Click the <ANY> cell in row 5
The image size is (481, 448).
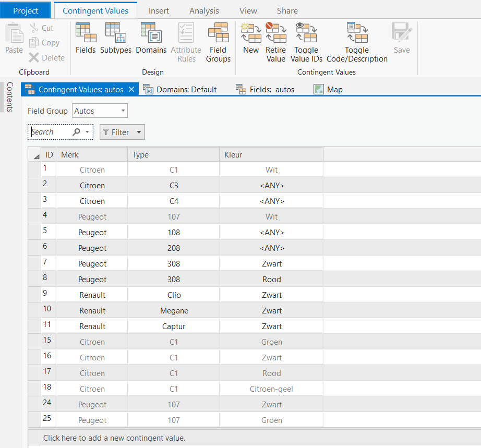(x=271, y=232)
